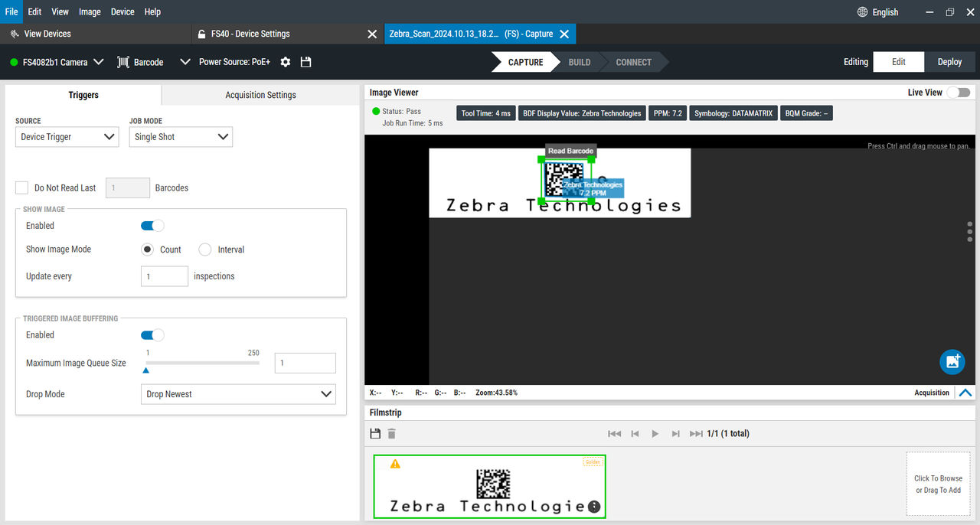Open the File menu
Viewport: 980px width, 525px height.
pos(11,11)
